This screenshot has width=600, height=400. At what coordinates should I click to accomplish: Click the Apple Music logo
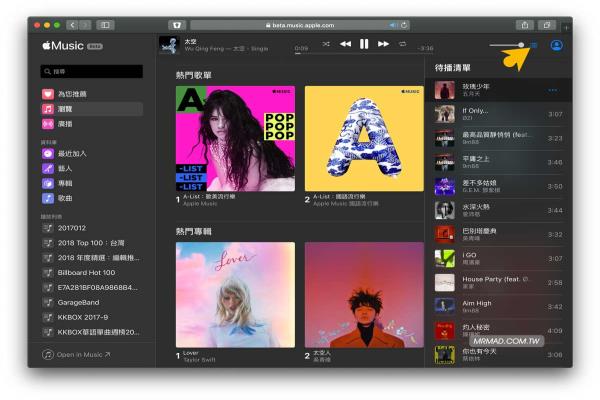click(x=63, y=46)
